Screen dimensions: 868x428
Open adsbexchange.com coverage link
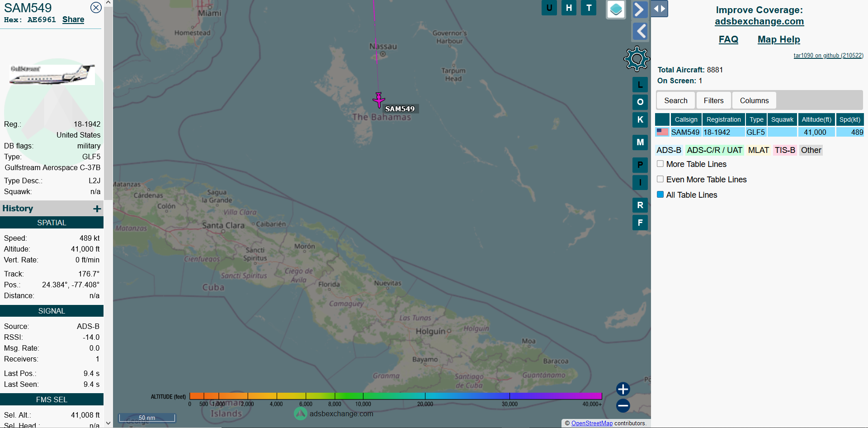[x=759, y=21]
